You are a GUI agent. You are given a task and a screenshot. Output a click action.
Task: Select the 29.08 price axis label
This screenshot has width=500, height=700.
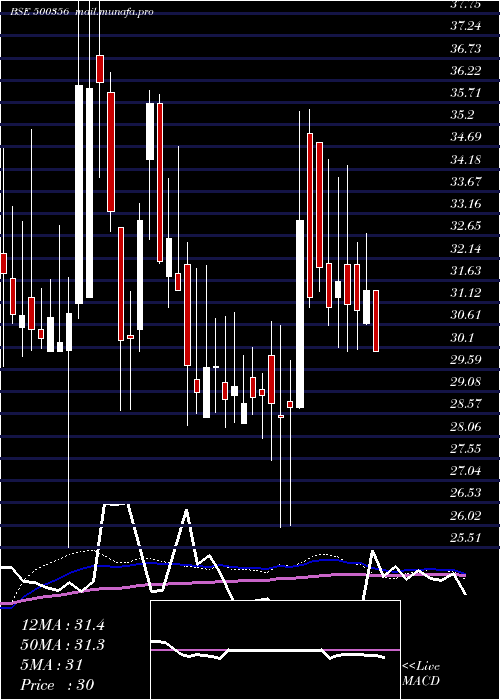pos(466,382)
